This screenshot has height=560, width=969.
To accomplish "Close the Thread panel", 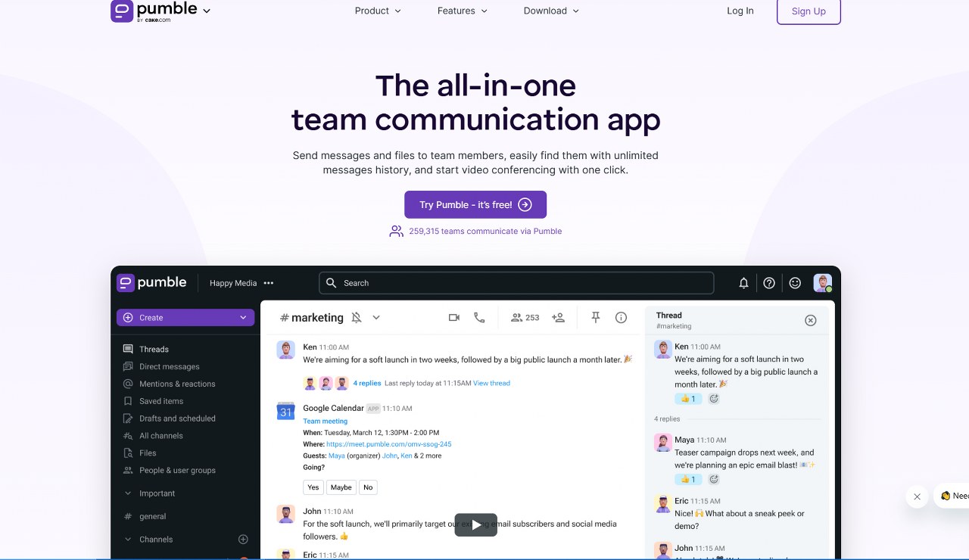I will pyautogui.click(x=811, y=320).
